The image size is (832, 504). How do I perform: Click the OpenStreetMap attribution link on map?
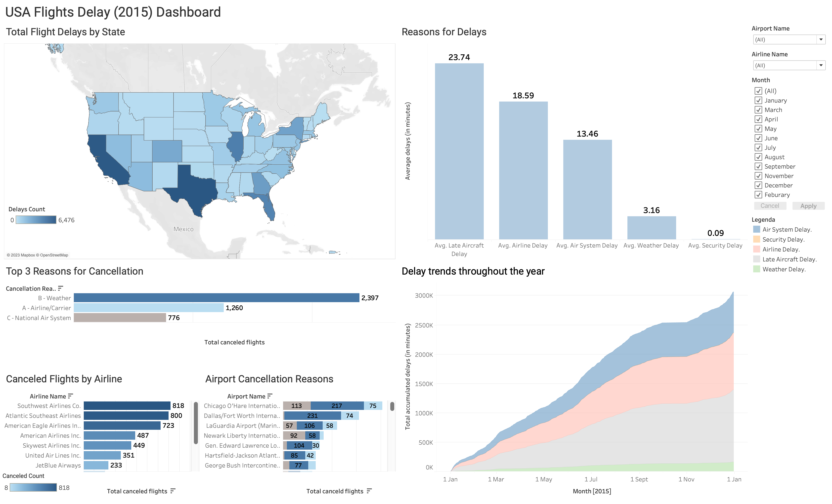pyautogui.click(x=54, y=255)
